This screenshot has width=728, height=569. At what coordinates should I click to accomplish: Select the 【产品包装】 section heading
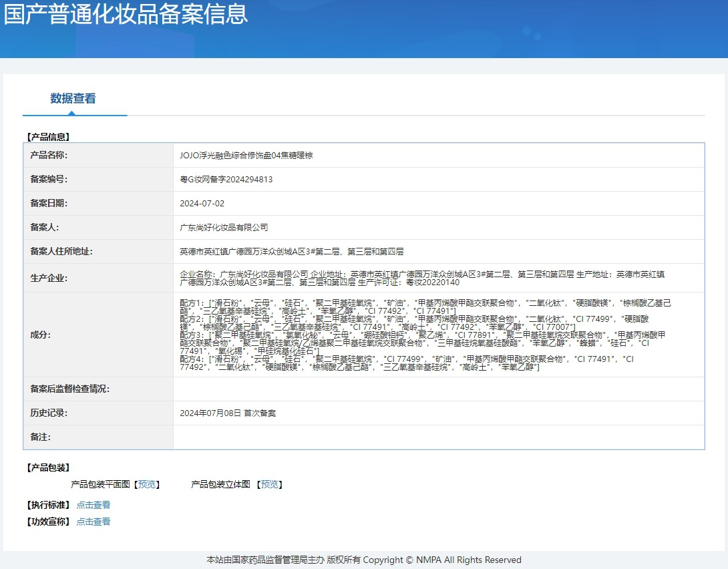[48, 467]
